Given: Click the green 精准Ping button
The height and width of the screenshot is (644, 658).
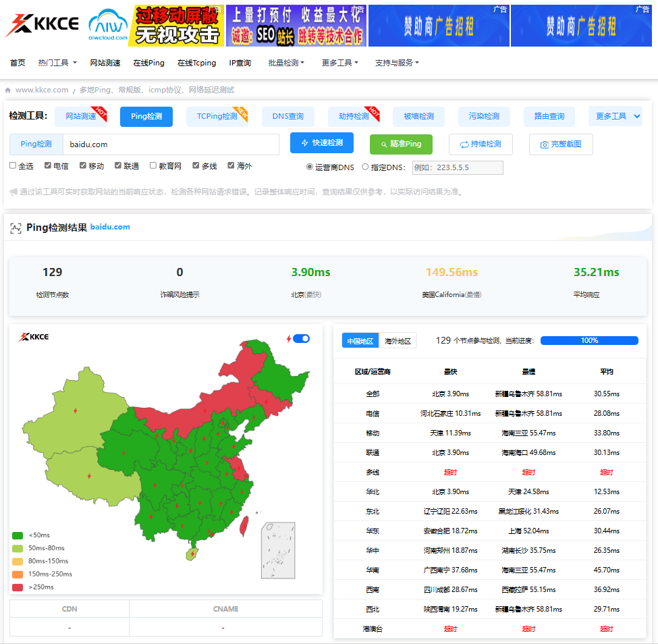Looking at the screenshot, I should pos(401,144).
